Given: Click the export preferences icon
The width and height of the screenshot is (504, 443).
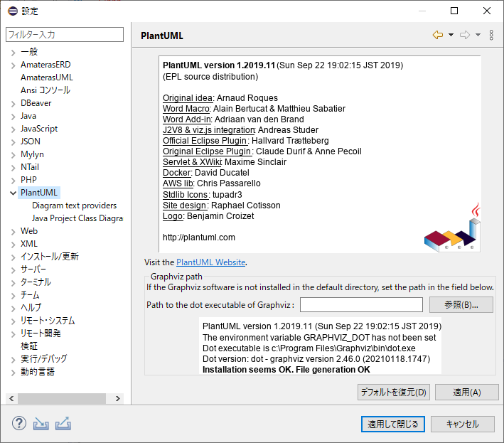Looking at the screenshot, I should pos(63,424).
